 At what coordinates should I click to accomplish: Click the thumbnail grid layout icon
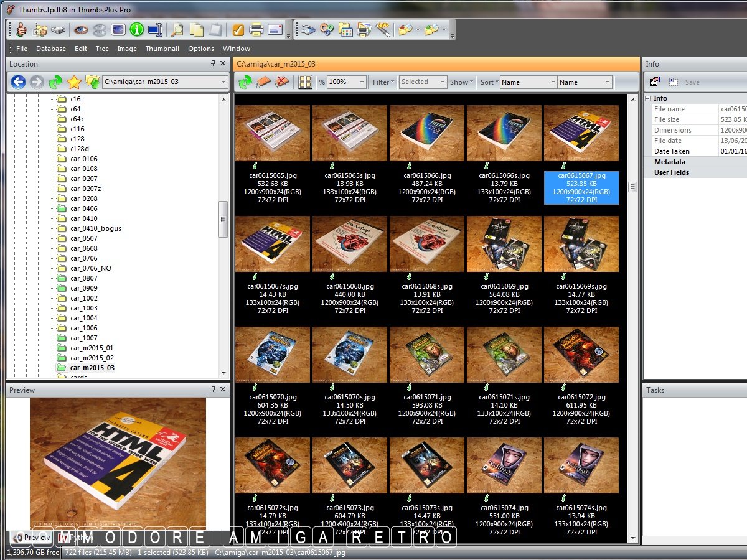305,82
